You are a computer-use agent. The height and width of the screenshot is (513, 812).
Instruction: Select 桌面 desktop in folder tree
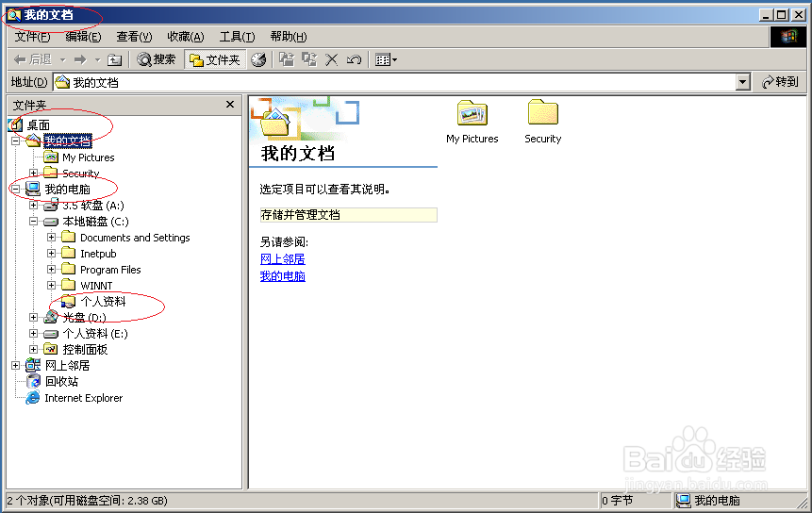point(39,124)
